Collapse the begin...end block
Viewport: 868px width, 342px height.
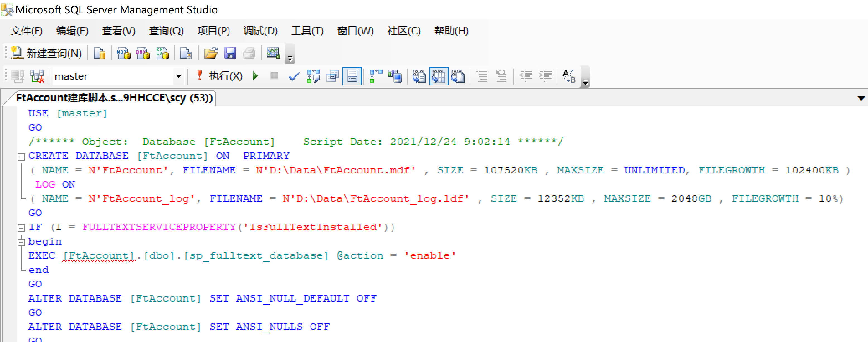tap(21, 242)
